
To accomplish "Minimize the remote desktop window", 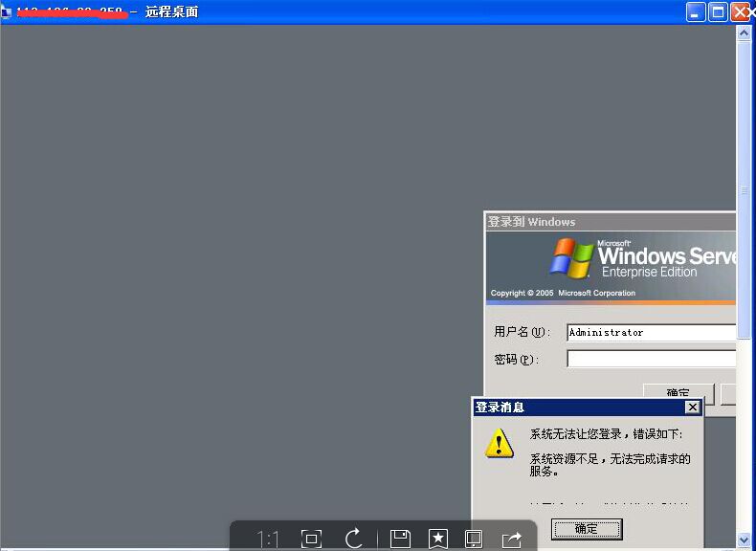I will coord(696,12).
